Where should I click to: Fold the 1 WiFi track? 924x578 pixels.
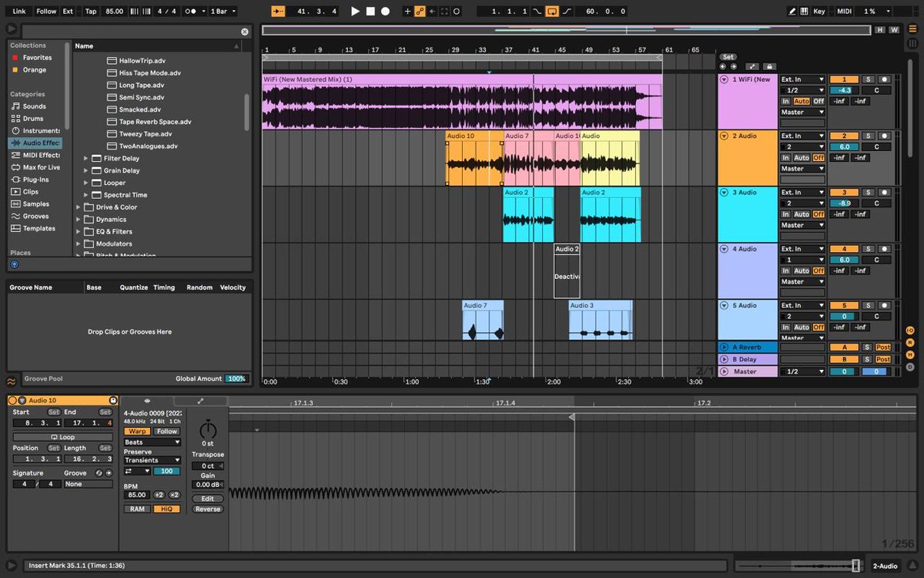[x=724, y=79]
